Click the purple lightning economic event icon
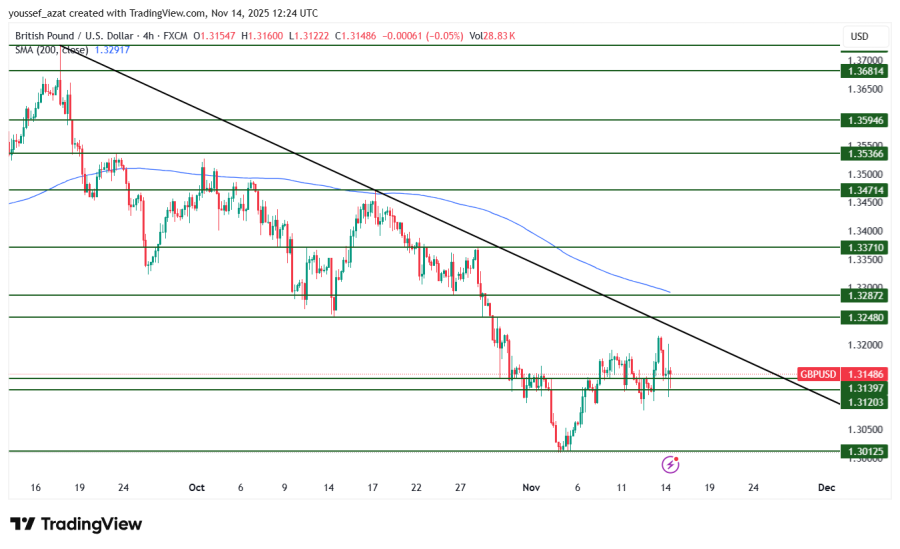This screenshot has height=549, width=900. (671, 464)
